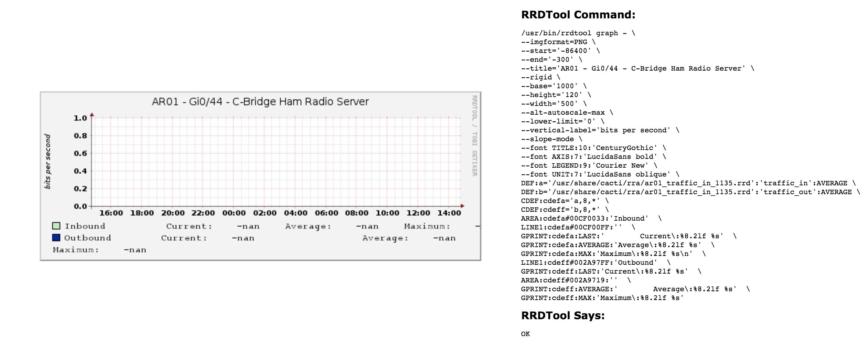Click the --alt-autoscale-max option line
The image size is (868, 342).
(567, 113)
